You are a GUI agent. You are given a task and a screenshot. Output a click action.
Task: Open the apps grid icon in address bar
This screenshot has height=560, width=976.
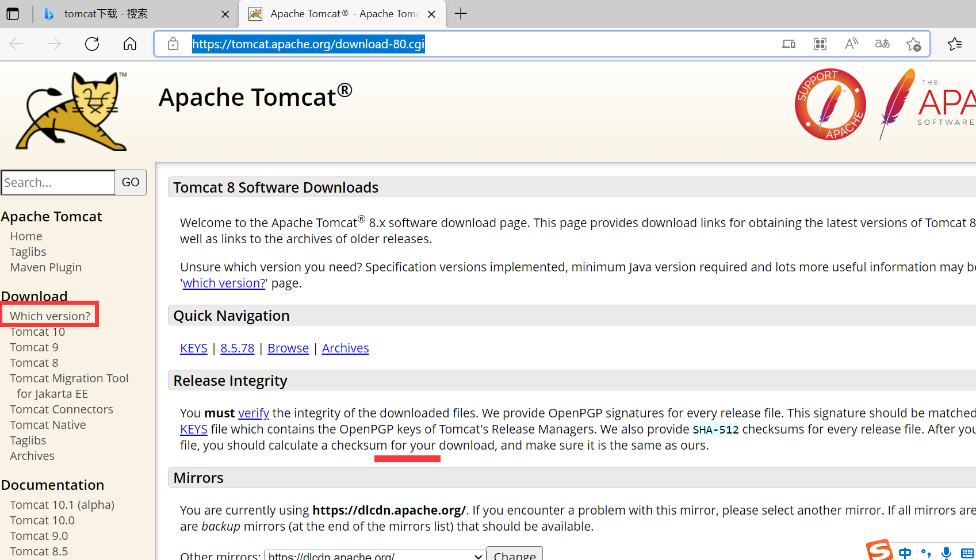coord(820,44)
